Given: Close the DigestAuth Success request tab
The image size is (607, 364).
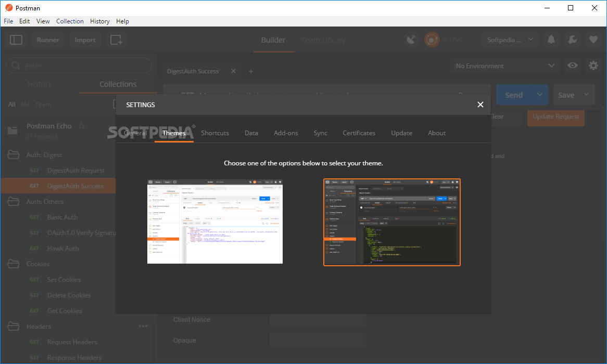Looking at the screenshot, I should pos(233,71).
